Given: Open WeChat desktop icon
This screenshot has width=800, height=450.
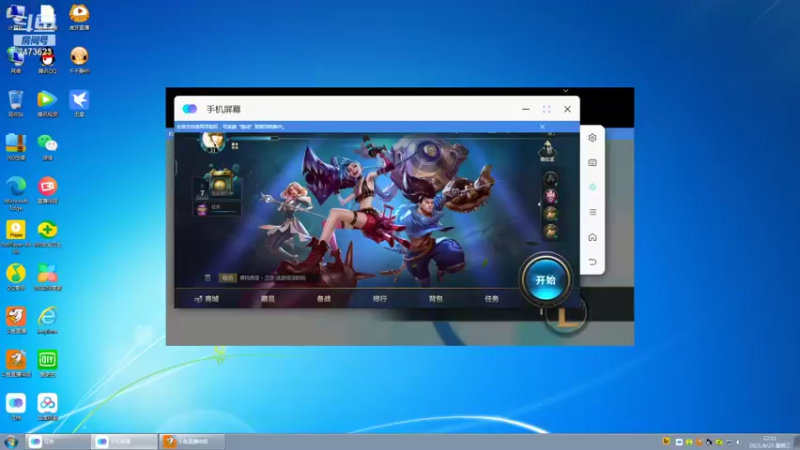Looking at the screenshot, I should point(47,147).
